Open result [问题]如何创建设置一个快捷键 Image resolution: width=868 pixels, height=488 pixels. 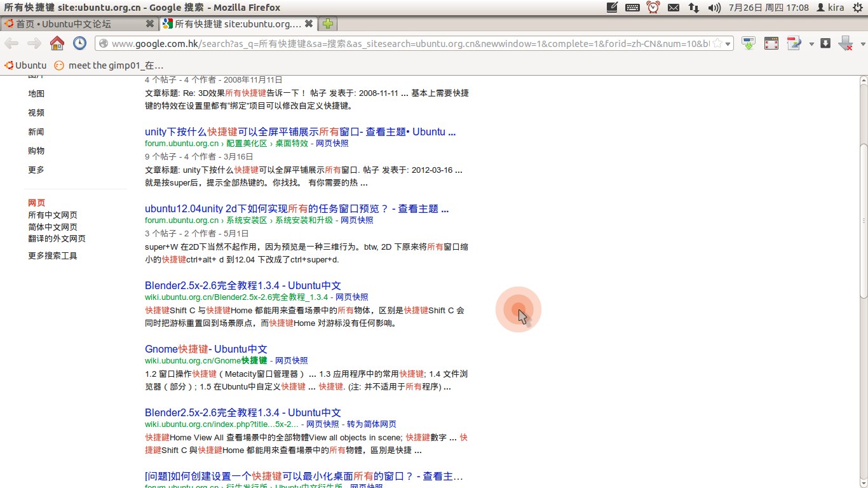point(304,477)
